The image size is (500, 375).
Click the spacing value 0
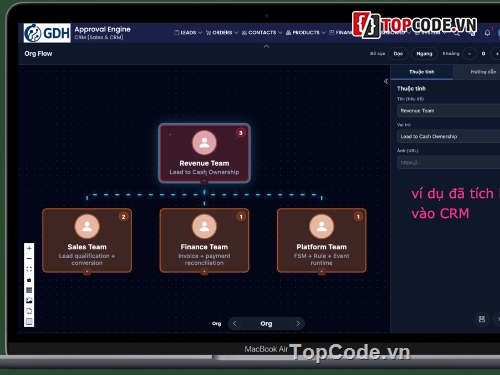click(x=483, y=54)
